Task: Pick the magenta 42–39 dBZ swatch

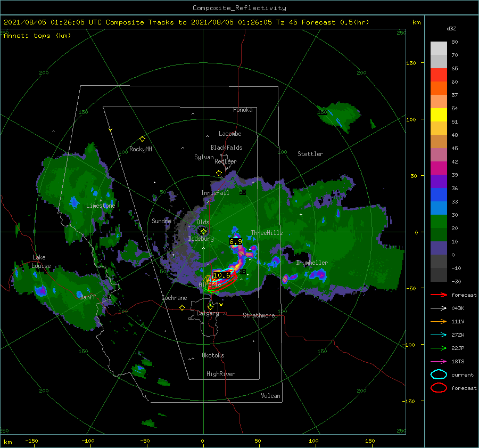Action: pos(439,168)
